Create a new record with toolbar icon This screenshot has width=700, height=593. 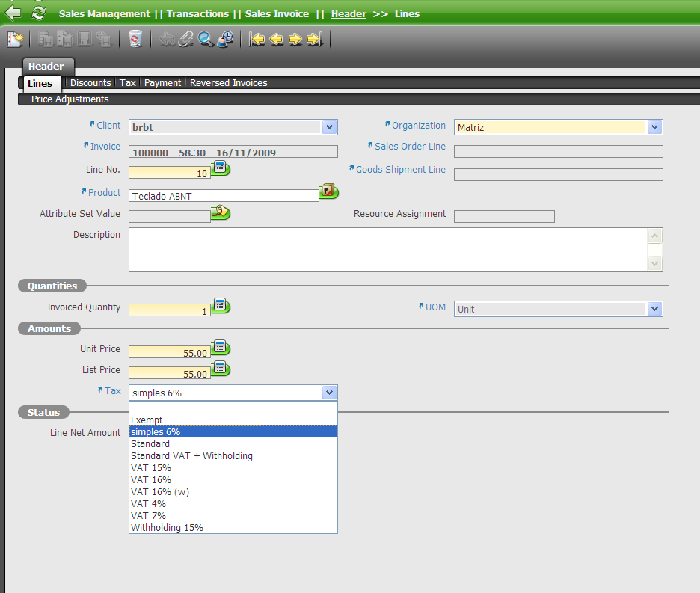[x=15, y=39]
